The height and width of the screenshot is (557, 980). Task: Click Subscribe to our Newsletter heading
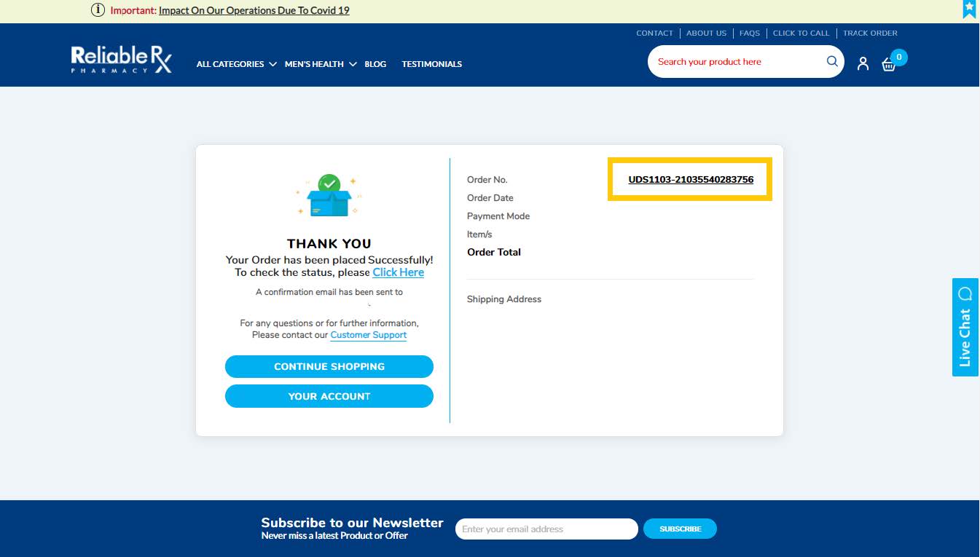click(x=352, y=523)
